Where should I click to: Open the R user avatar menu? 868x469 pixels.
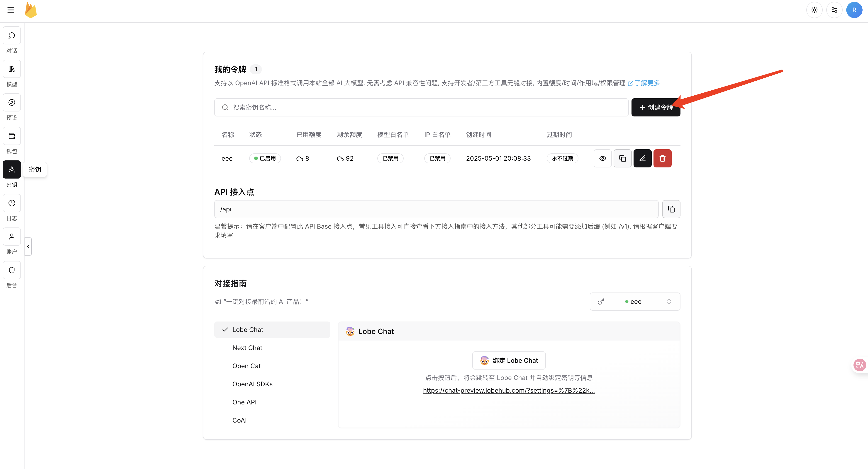854,10
